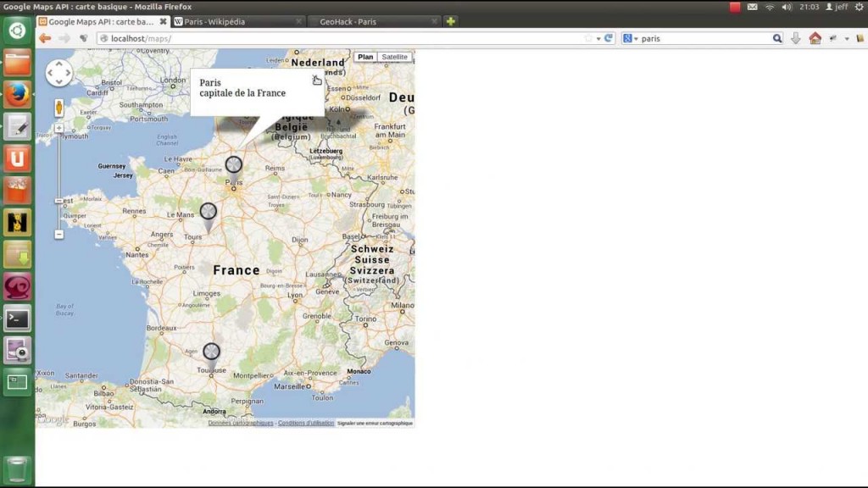Switch map to Satellite view
The width and height of the screenshot is (868, 488).
(x=394, y=57)
